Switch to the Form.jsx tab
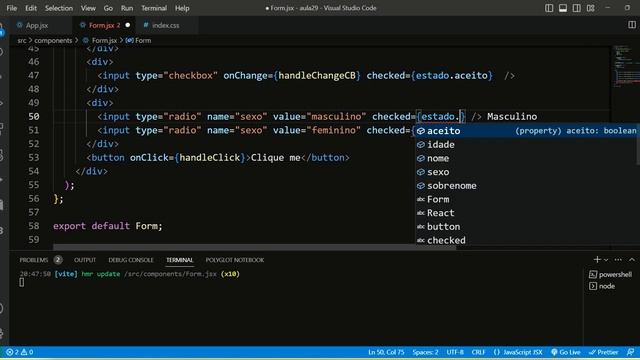This screenshot has width=640, height=360. pyautogui.click(x=104, y=25)
